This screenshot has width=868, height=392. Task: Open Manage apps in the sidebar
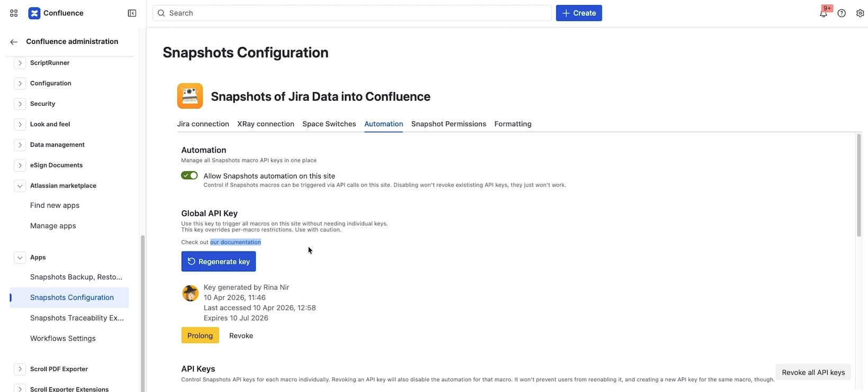coord(53,226)
